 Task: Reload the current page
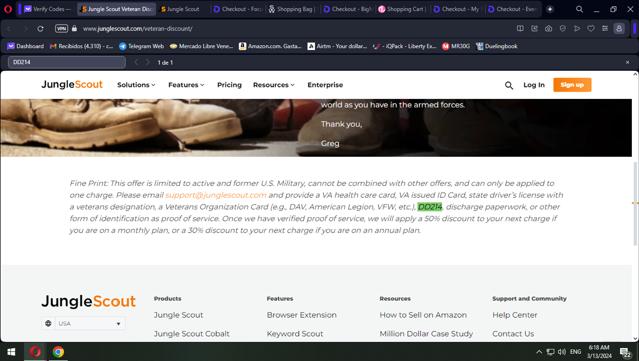point(40,29)
